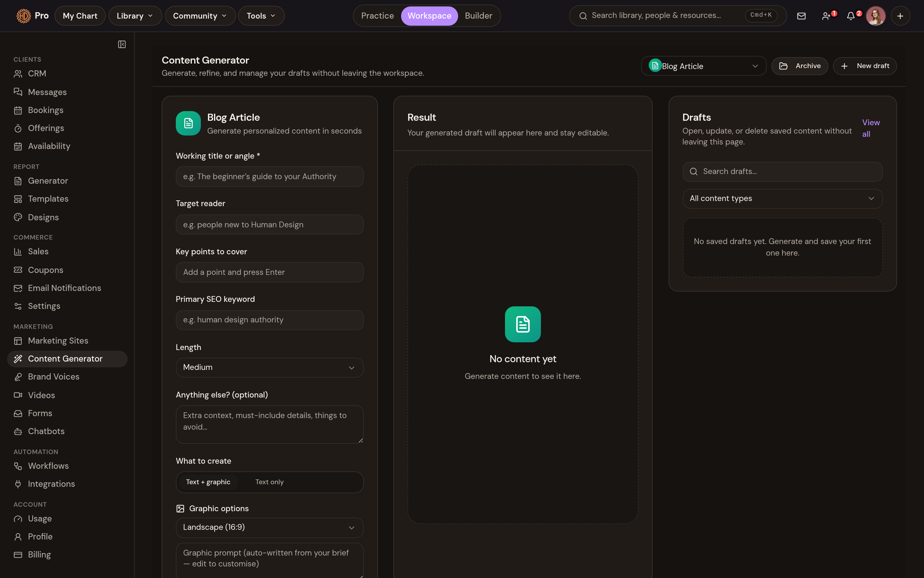Open Landscape (16:9) aspect dropdown

tap(269, 528)
